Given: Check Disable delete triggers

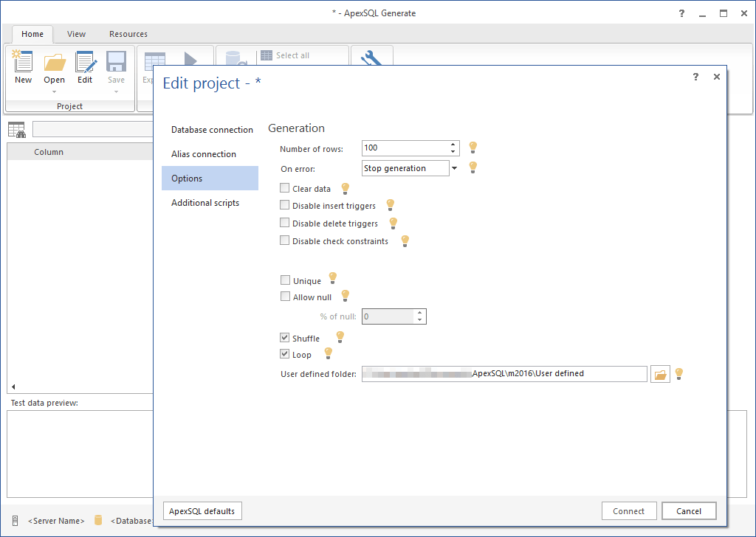Looking at the screenshot, I should click(284, 223).
